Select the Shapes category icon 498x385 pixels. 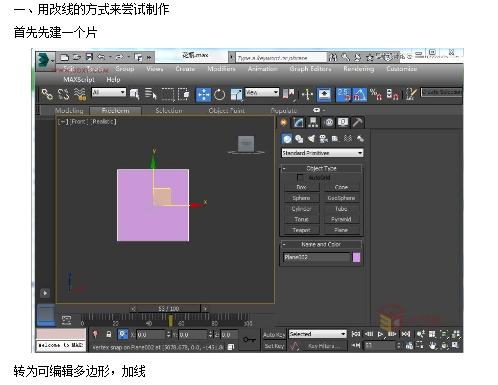point(299,139)
